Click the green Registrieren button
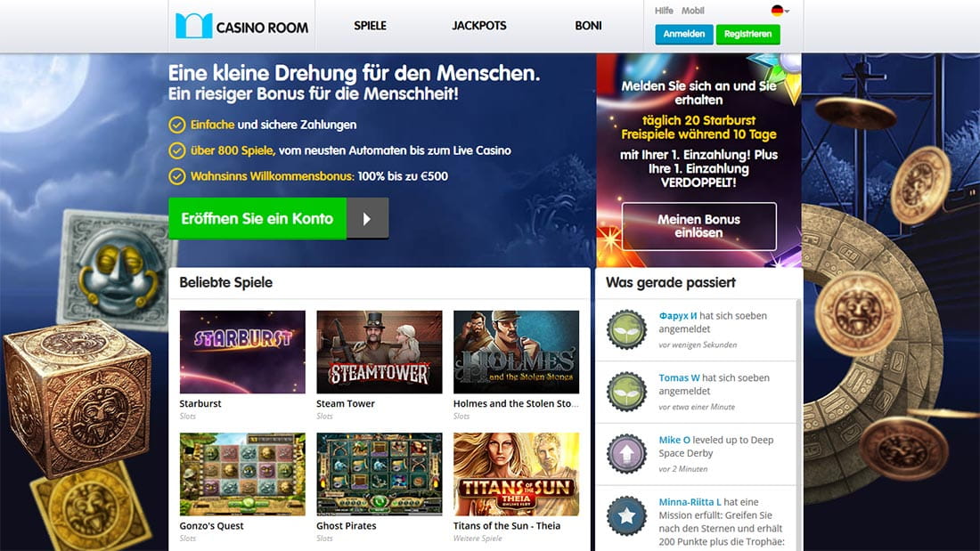The height and width of the screenshot is (551, 980). (748, 35)
